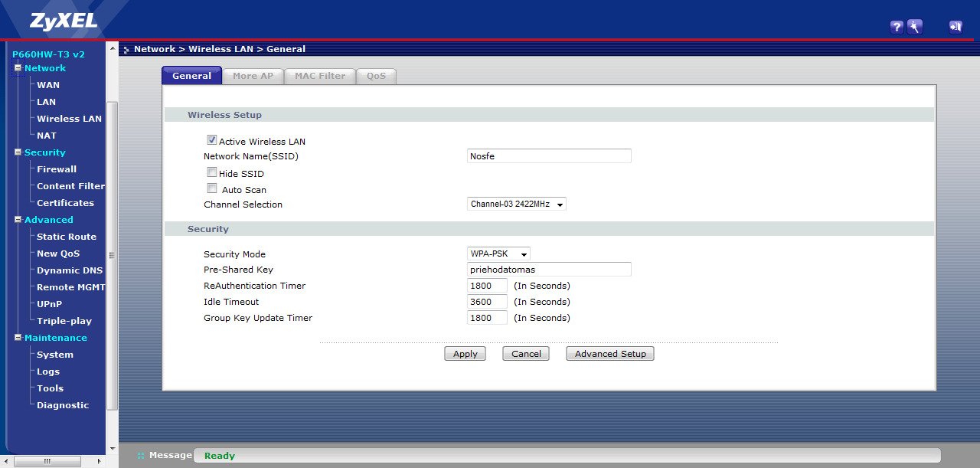Open NAT settings in sidebar
This screenshot has width=980, height=468.
(47, 136)
